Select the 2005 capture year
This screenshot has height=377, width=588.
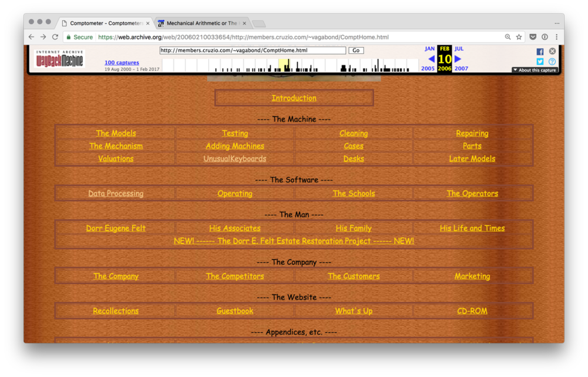click(x=428, y=68)
